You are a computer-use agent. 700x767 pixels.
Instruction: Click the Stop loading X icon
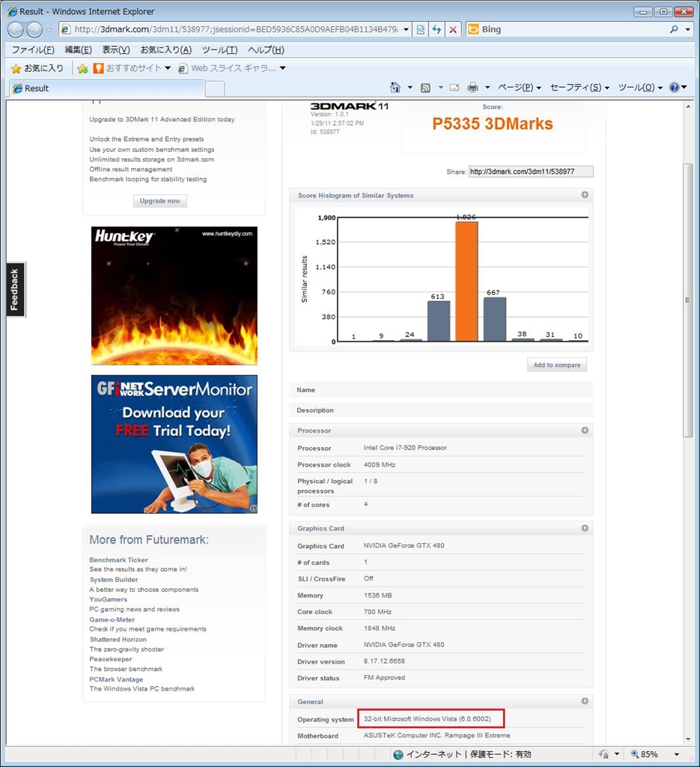tap(453, 30)
